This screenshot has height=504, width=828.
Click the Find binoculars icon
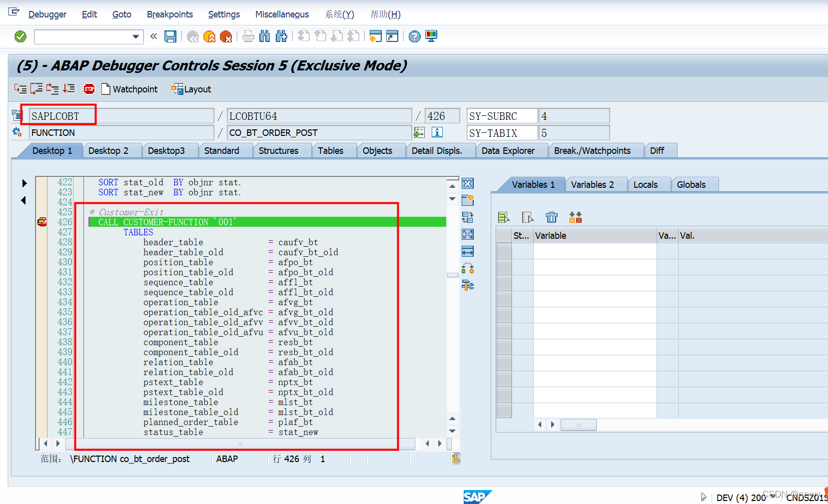265,36
